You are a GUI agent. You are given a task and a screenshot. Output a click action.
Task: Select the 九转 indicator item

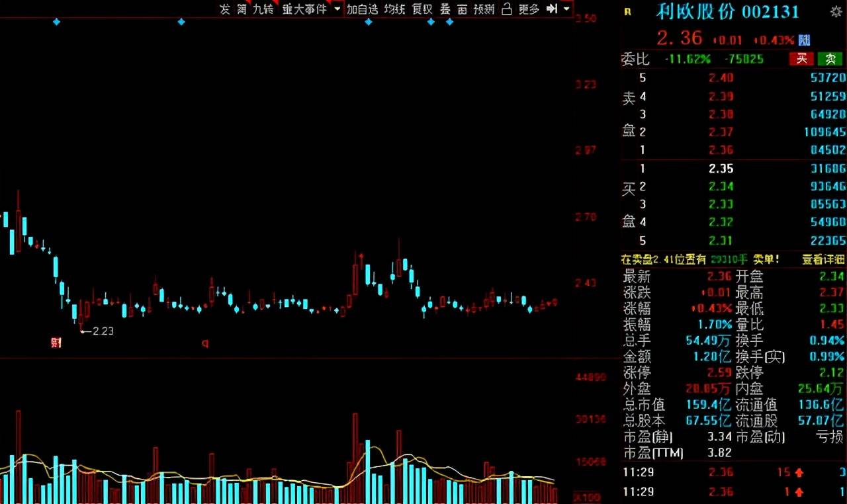pyautogui.click(x=263, y=9)
